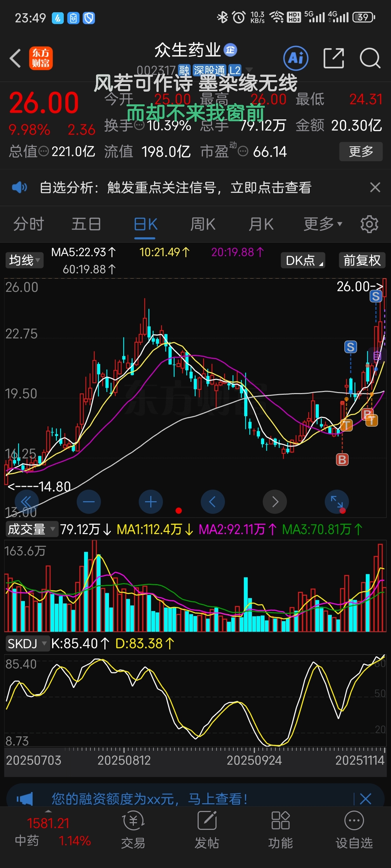
Task: Tap the megaphone icon in 融资 banner
Action: [x=25, y=799]
